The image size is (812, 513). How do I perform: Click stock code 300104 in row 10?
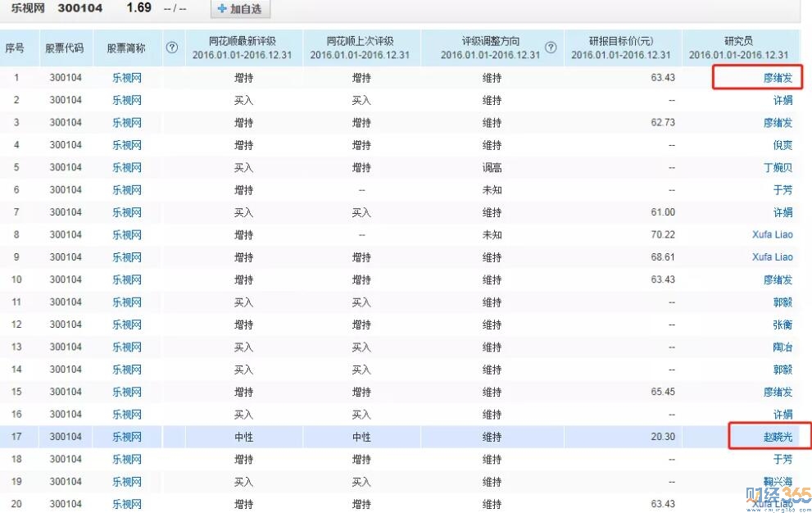66,279
